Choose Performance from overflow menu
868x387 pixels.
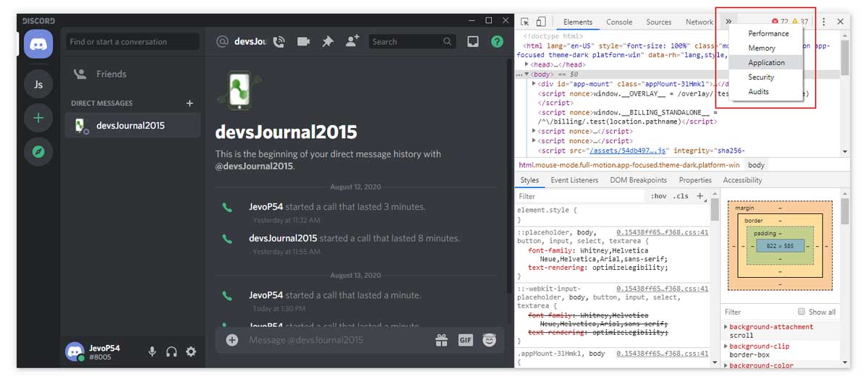(768, 33)
